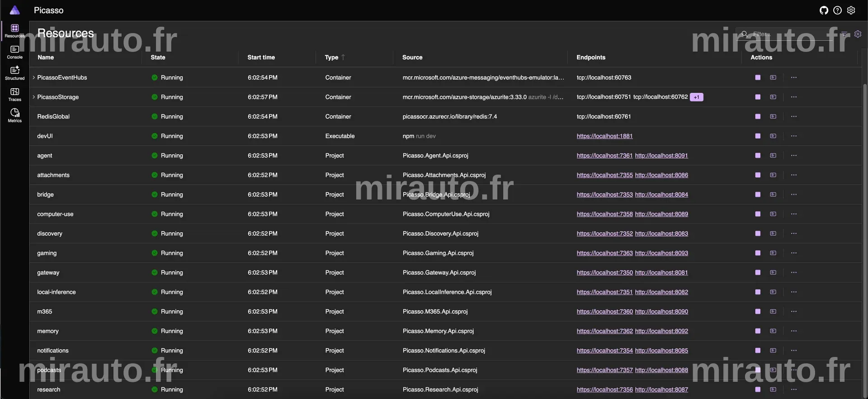This screenshot has width=868, height=399.
Task: Stop the attachments project
Action: pos(758,175)
